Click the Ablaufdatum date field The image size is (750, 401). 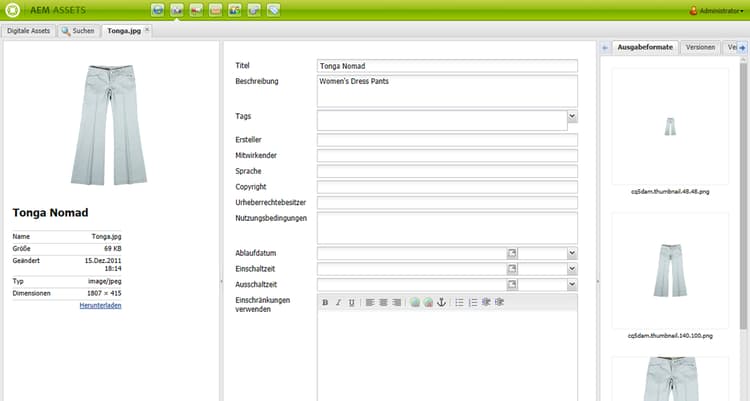[412, 253]
